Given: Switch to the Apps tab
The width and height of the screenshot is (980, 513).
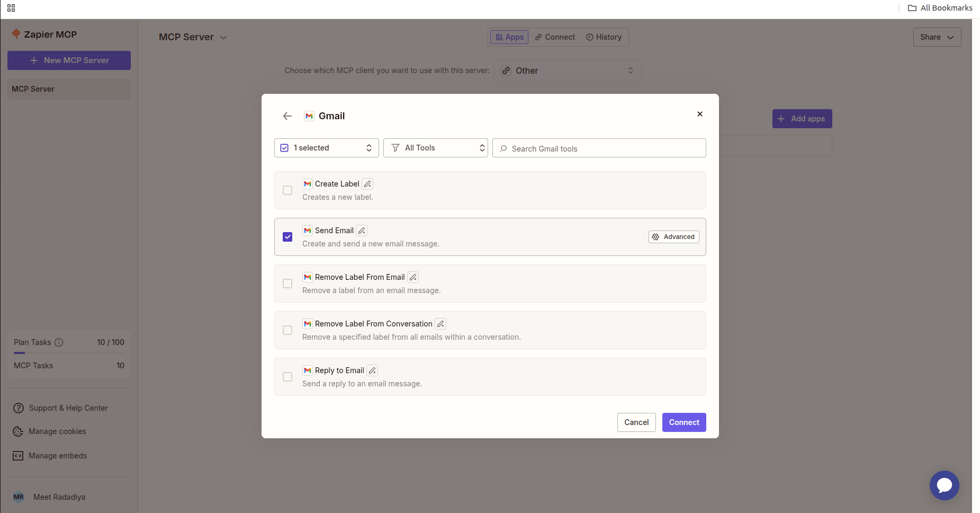Looking at the screenshot, I should [x=509, y=37].
